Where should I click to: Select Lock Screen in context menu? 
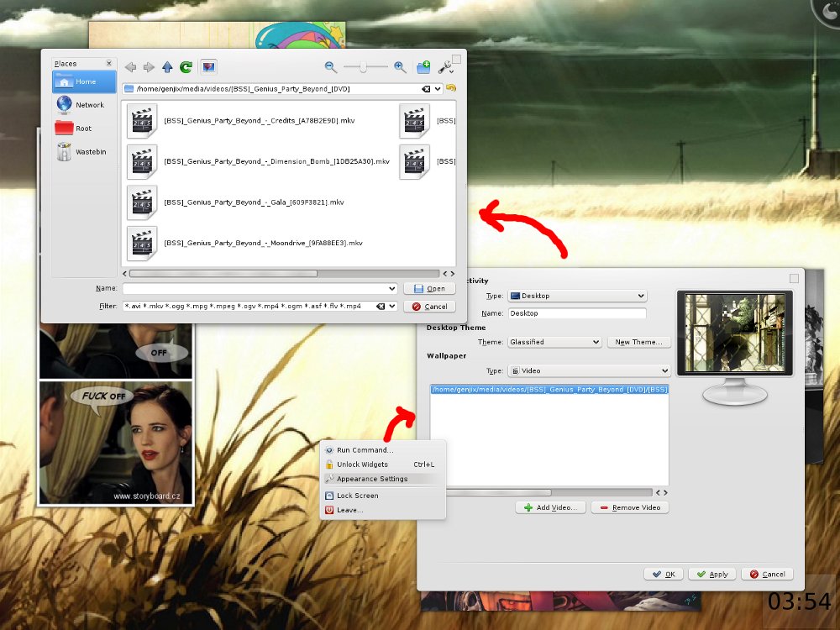(x=357, y=496)
